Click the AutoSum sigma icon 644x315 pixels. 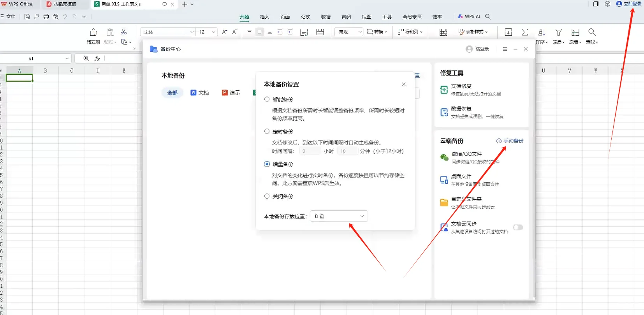click(x=525, y=32)
